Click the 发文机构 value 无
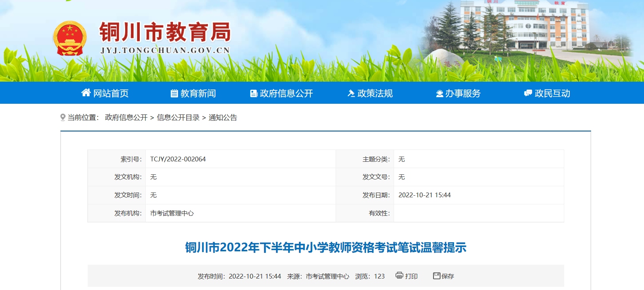 tap(153, 177)
